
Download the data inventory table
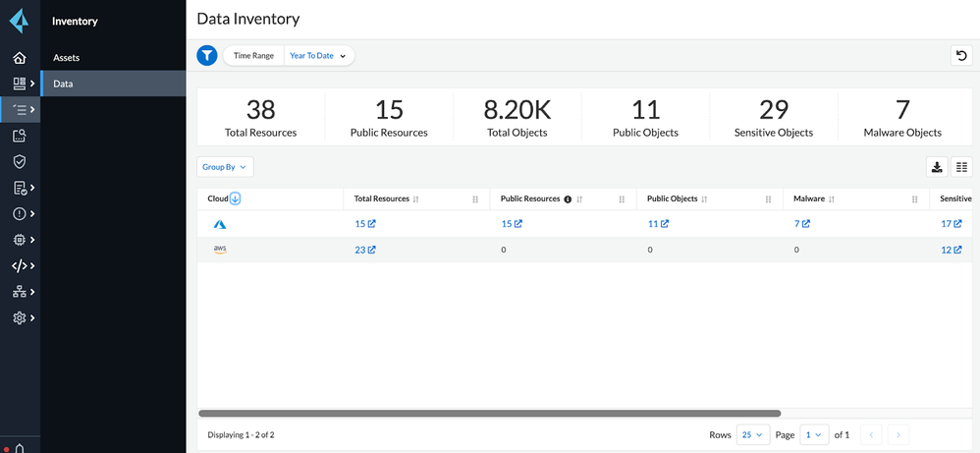pos(937,168)
